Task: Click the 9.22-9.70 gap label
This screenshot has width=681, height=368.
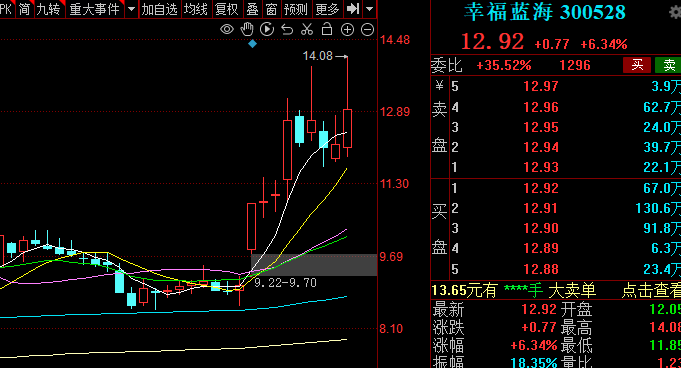Action: [x=285, y=283]
